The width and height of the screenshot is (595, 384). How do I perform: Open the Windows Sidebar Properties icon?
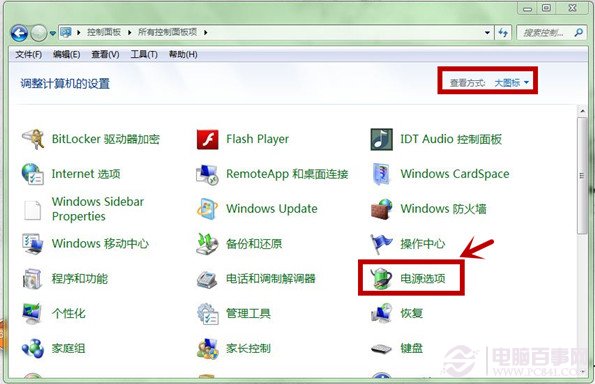(33, 210)
